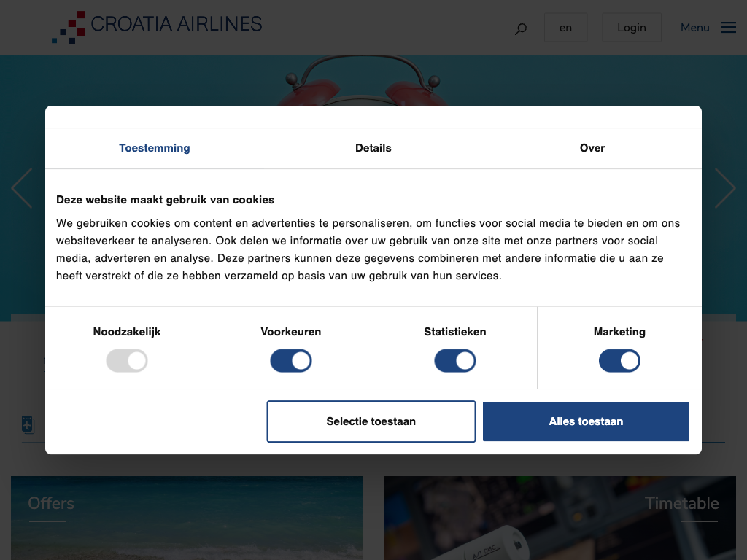Open the hamburger menu icon

pos(728,28)
